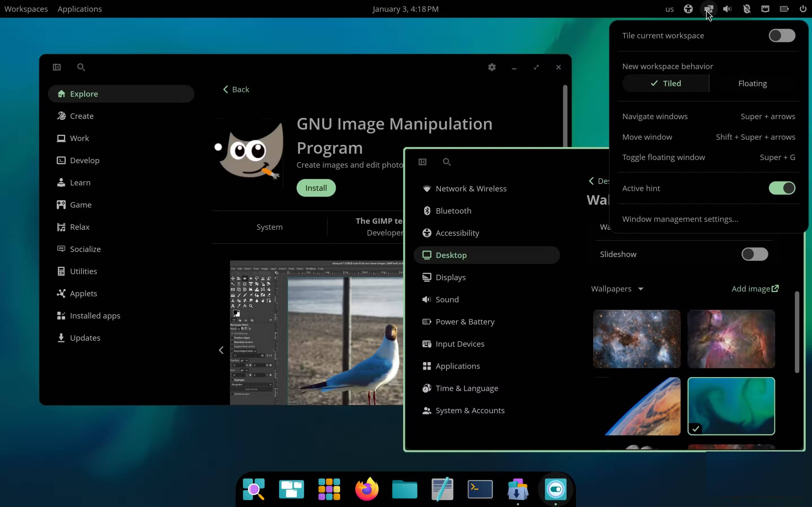This screenshot has width=812, height=507.
Task: Launch the Terminal from the dock
Action: click(x=480, y=489)
